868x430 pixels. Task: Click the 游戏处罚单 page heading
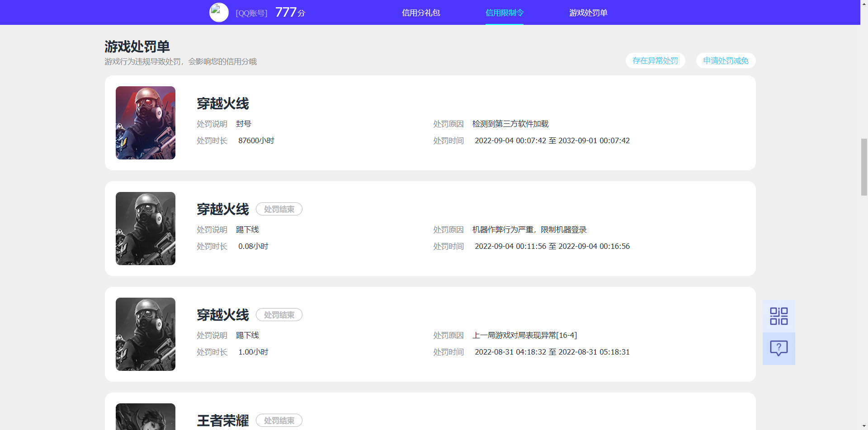[x=137, y=47]
